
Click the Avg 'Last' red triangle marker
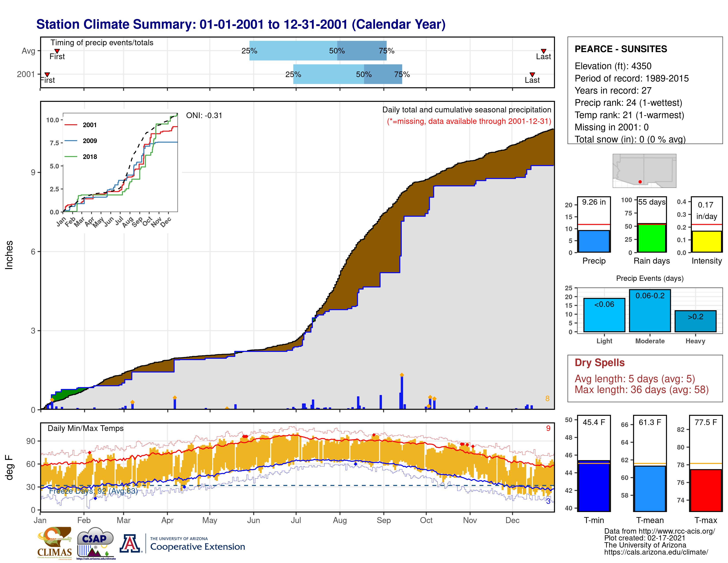coord(543,51)
